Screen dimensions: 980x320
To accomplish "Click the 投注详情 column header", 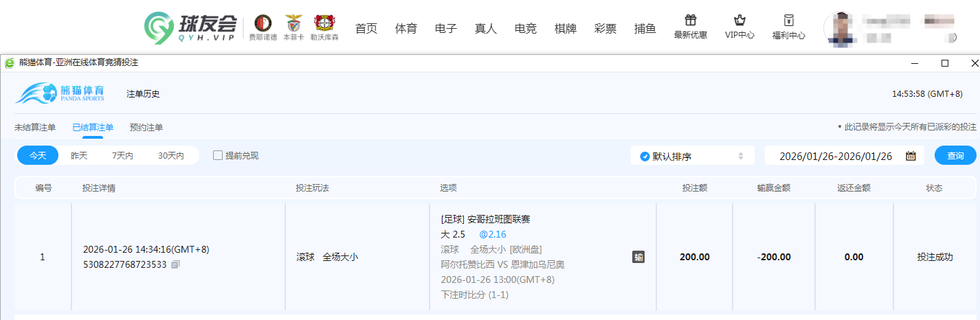I will pos(99,187).
